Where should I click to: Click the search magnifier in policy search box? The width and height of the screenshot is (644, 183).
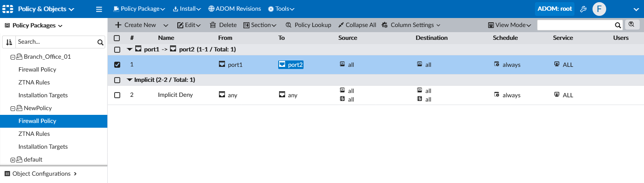pos(618,25)
